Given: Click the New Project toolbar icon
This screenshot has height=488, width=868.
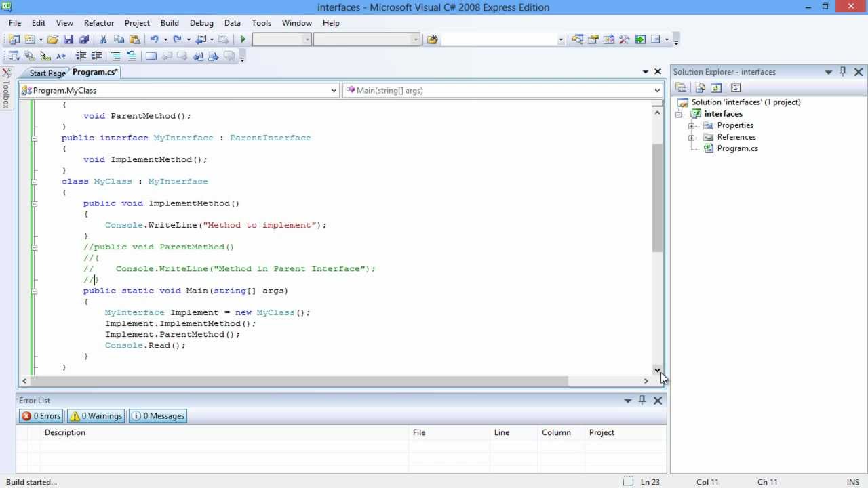Looking at the screenshot, I should pos(14,39).
